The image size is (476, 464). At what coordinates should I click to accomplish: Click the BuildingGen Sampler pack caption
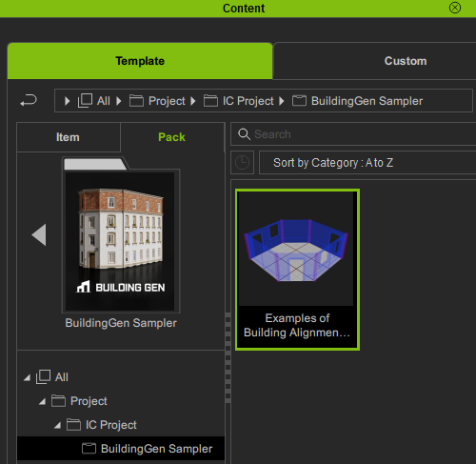pos(121,323)
